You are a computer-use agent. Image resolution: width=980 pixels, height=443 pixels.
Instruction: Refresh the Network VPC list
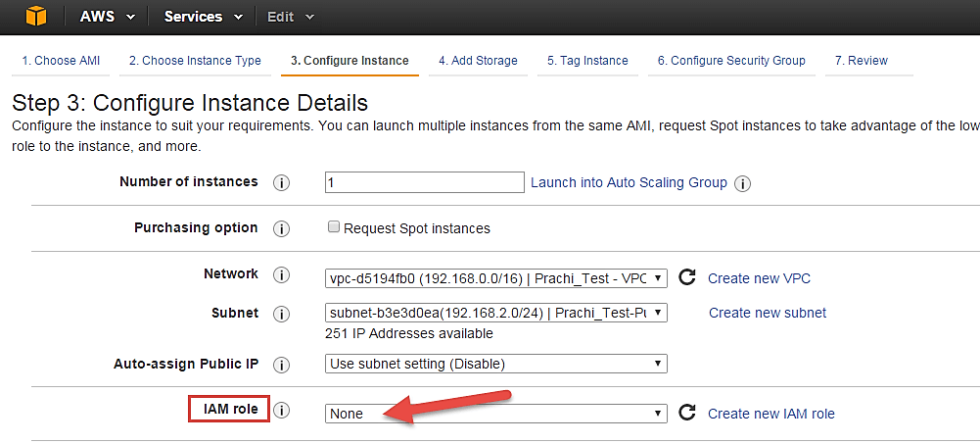click(687, 278)
